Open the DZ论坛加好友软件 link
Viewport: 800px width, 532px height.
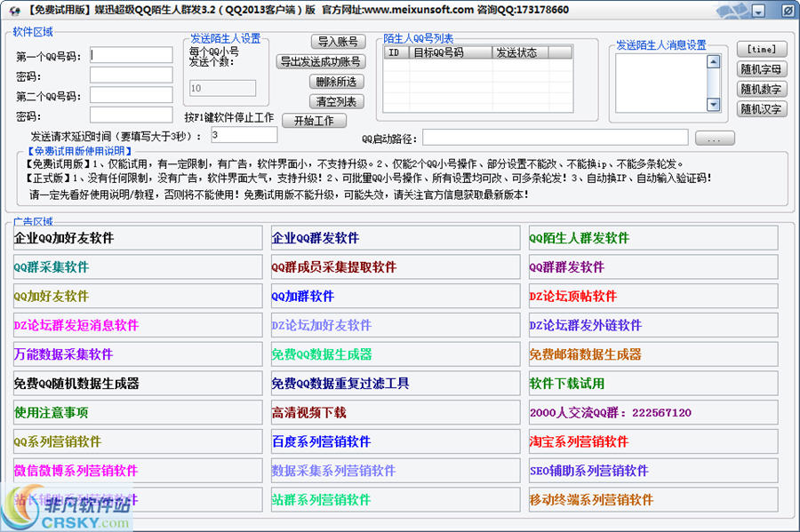(396, 325)
